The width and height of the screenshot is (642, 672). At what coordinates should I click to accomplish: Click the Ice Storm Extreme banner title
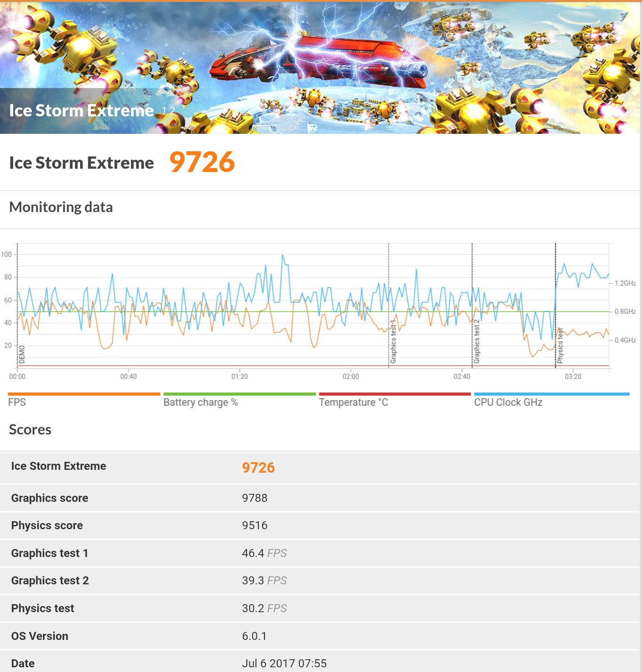point(82,110)
